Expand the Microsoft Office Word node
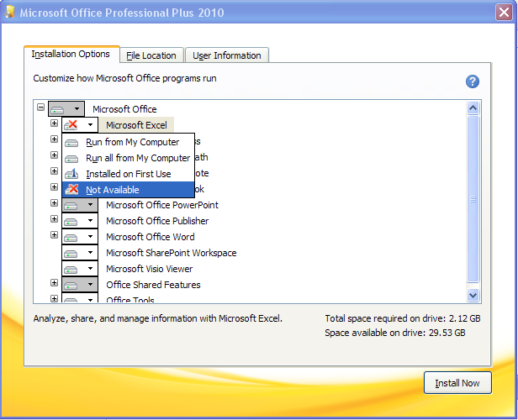 pos(54,234)
